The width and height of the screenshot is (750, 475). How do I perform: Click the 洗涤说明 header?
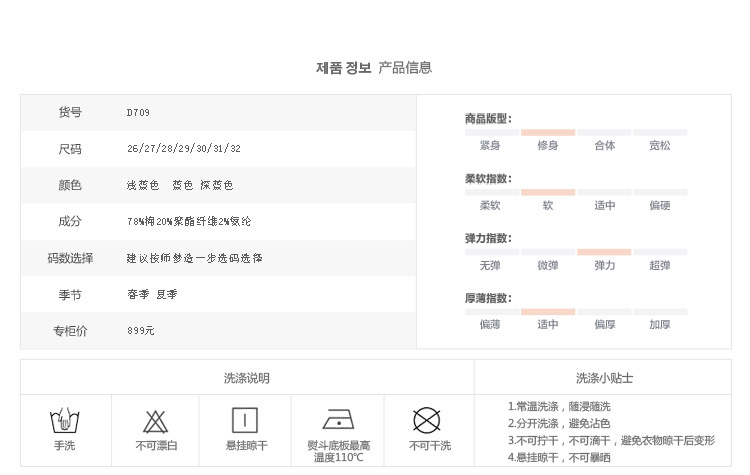point(247,378)
